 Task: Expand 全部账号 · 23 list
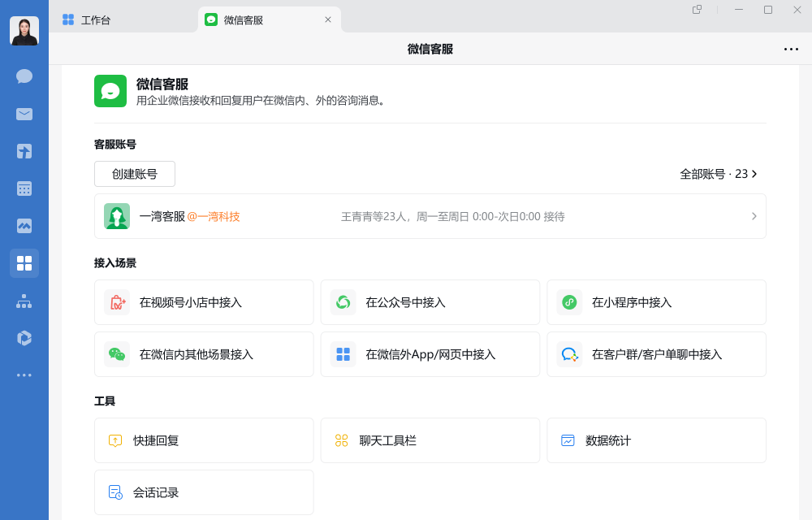(x=719, y=174)
